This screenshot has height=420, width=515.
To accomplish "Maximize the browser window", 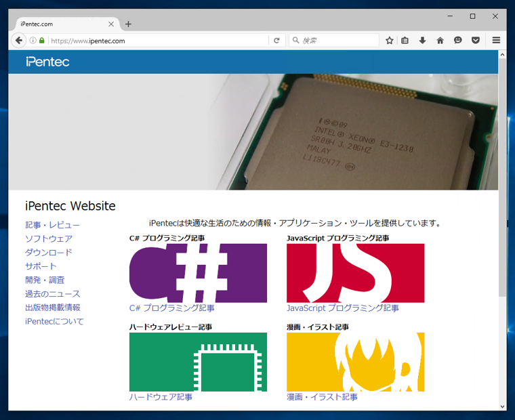I will (x=472, y=16).
